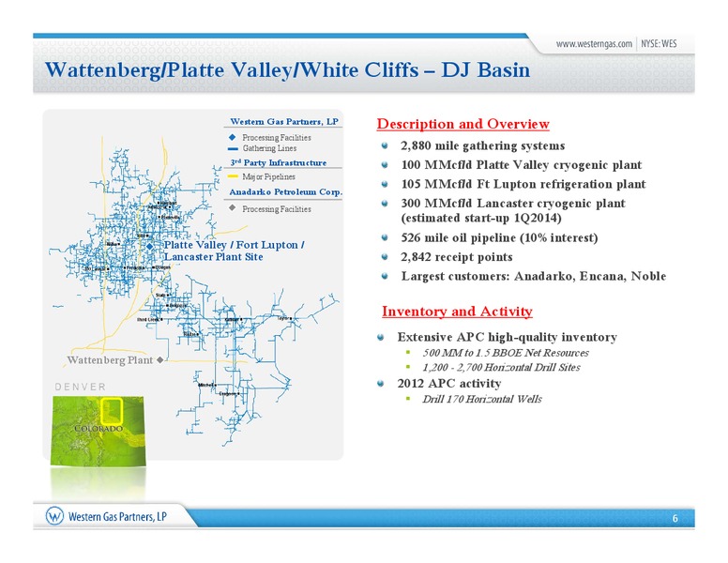728x563 pixels.
Task: Select the Colorado inset map thumbnail
Action: pos(98,431)
